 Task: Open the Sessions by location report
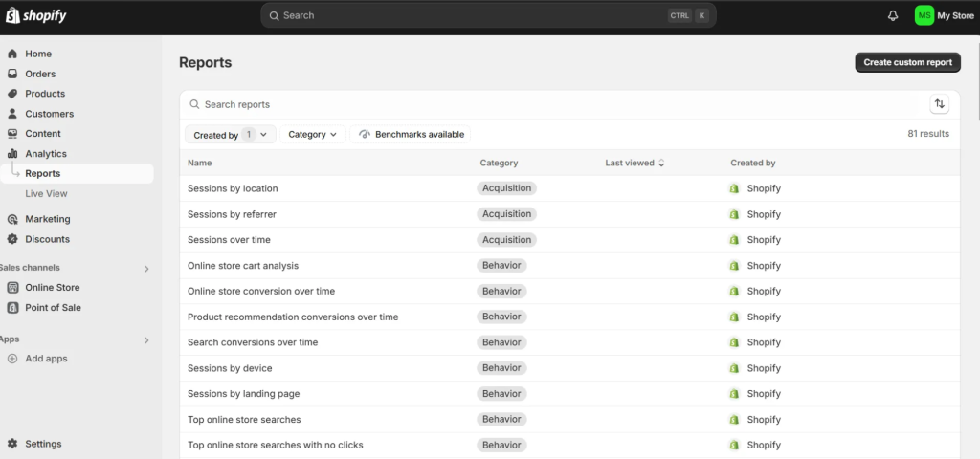233,188
